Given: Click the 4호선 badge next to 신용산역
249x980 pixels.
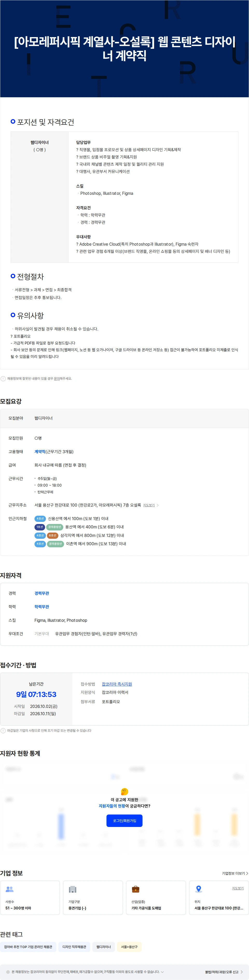Looking at the screenshot, I should click(x=40, y=519).
